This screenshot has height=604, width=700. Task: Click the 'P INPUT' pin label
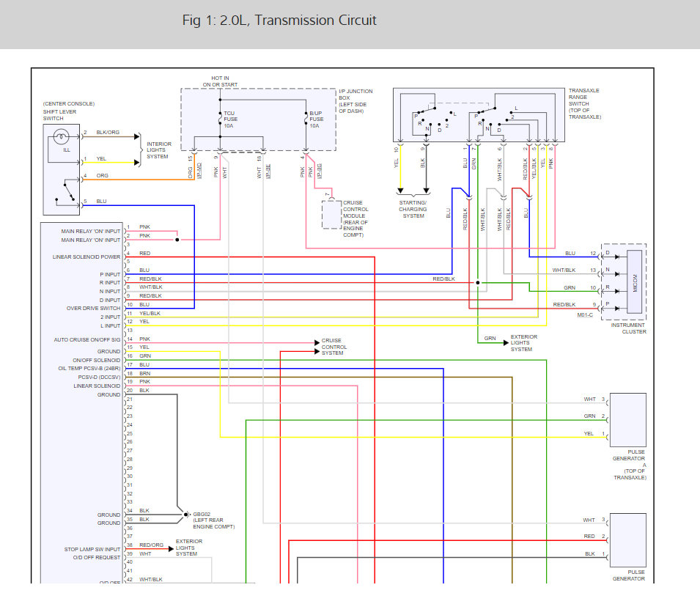110,275
